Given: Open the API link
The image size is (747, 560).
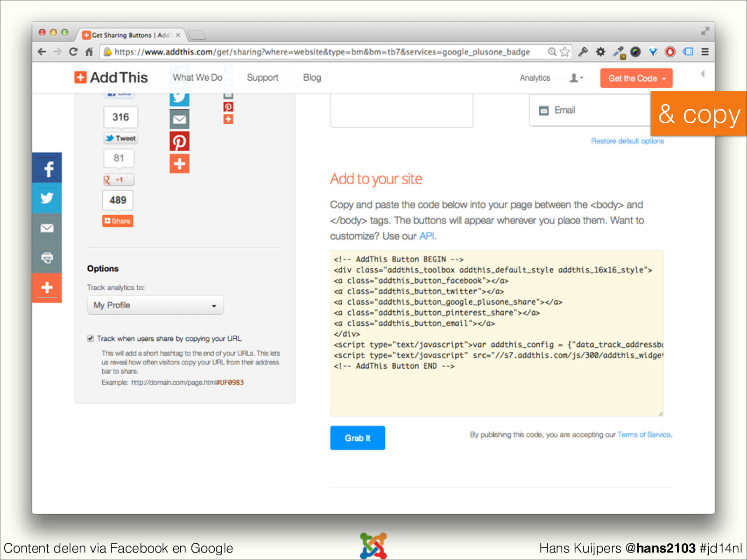Looking at the screenshot, I should tap(427, 236).
